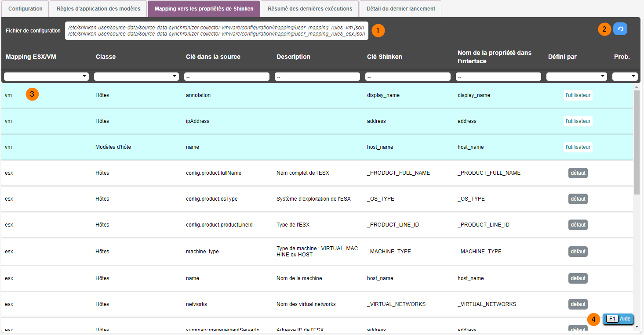Viewport: 644px width, 335px height.
Task: Click the Description filter input
Action: [317, 76]
